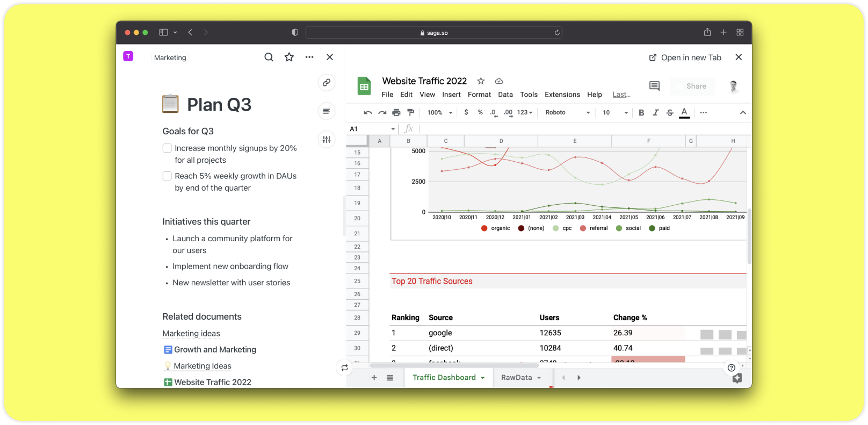Switch to the RawData sheet tab
The height and width of the screenshot is (425, 868).
point(516,378)
